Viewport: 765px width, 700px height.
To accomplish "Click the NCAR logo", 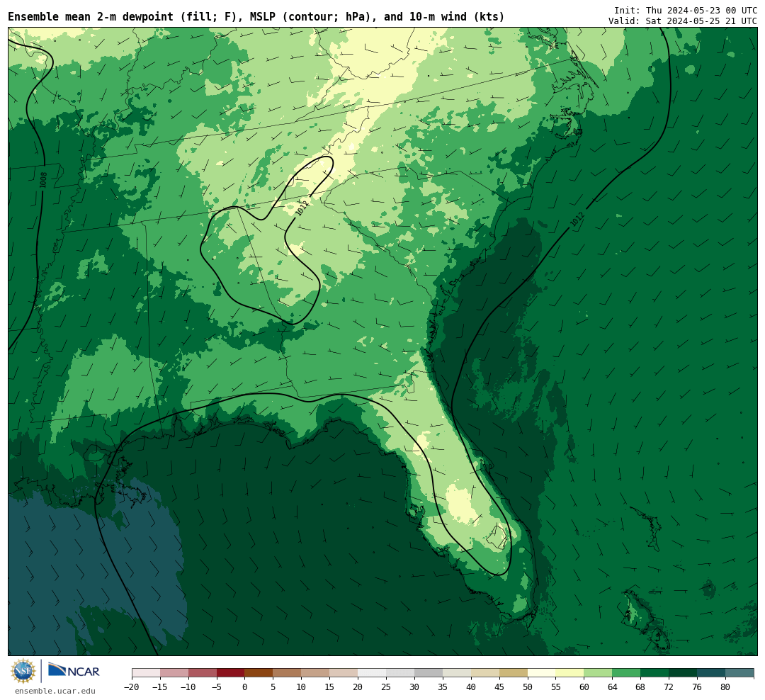I will (74, 670).
